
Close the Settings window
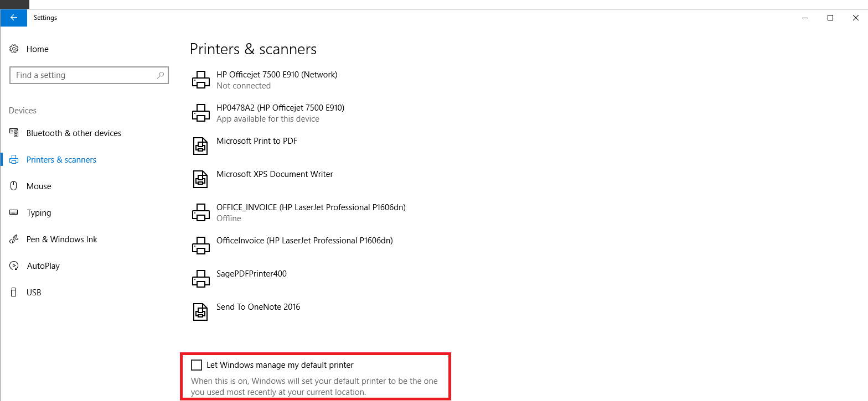tap(855, 18)
